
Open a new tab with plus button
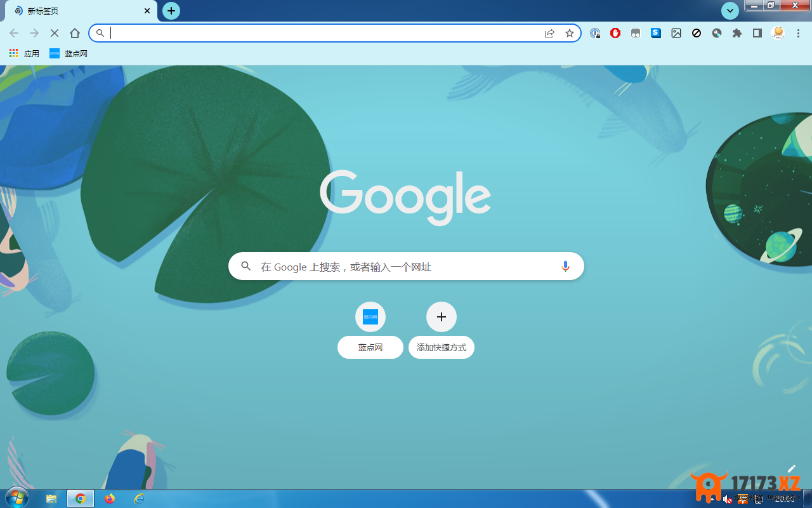(x=171, y=11)
